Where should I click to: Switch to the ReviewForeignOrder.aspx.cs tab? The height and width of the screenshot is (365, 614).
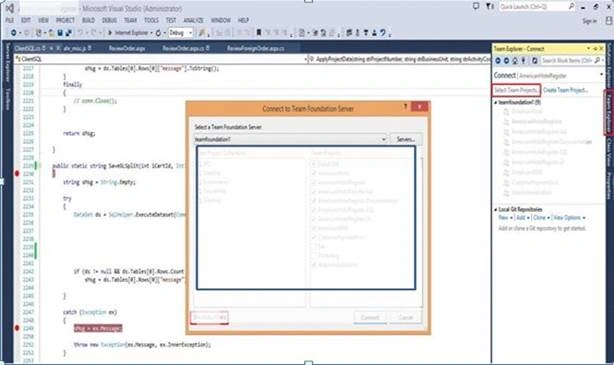point(255,48)
